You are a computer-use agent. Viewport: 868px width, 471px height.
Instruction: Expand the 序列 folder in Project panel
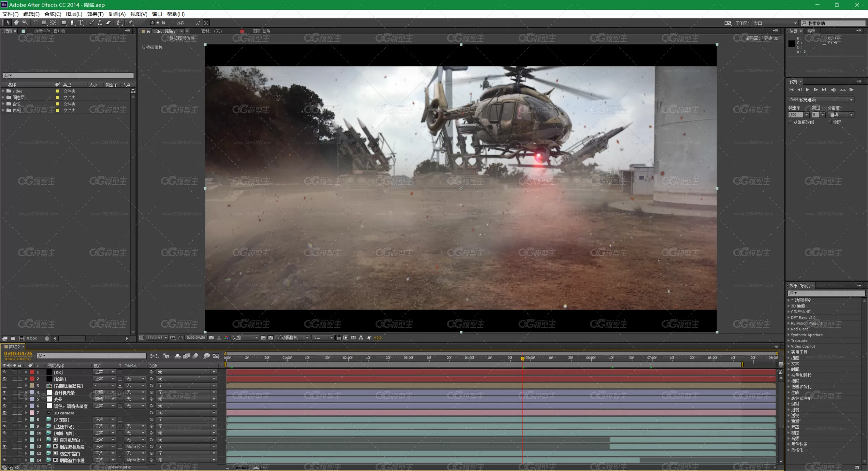(x=3, y=110)
